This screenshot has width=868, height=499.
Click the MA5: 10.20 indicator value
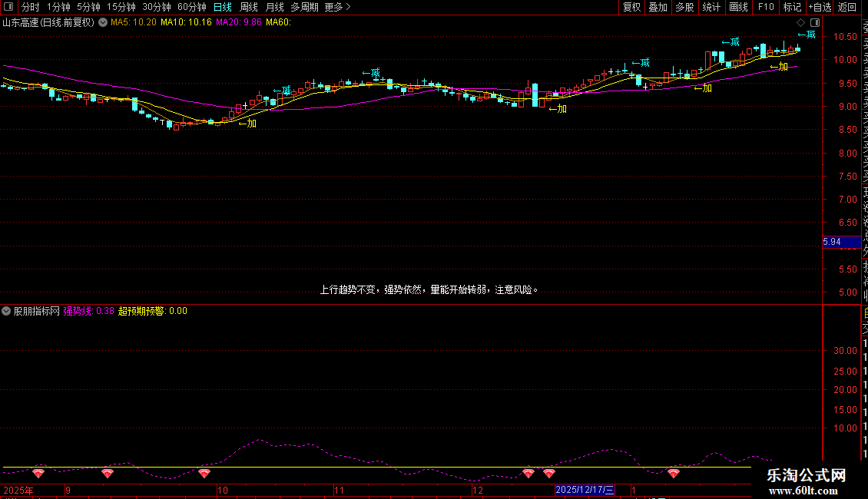tap(134, 22)
